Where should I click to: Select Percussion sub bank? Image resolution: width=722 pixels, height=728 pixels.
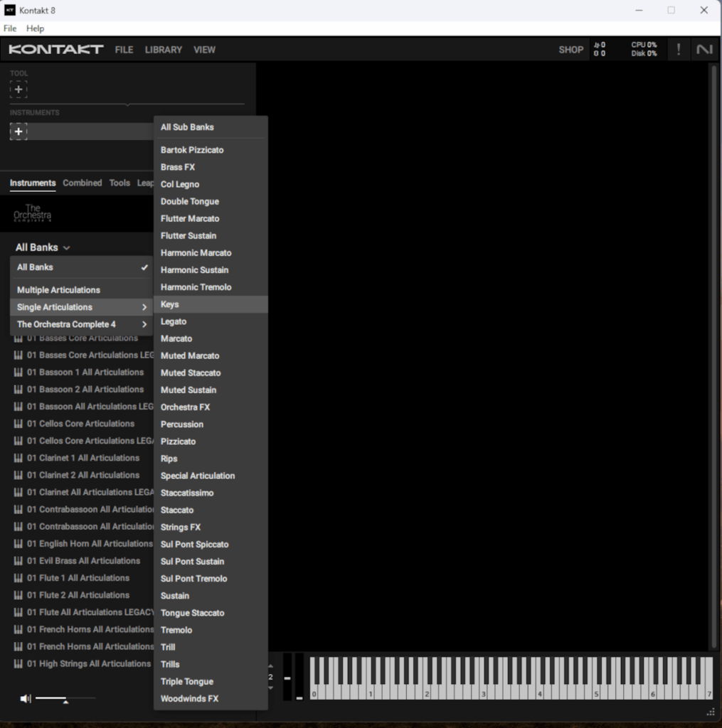coord(211,424)
